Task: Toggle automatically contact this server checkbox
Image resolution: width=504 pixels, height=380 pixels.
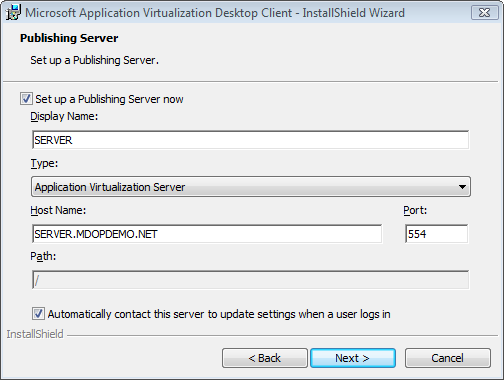Action: pos(38,314)
